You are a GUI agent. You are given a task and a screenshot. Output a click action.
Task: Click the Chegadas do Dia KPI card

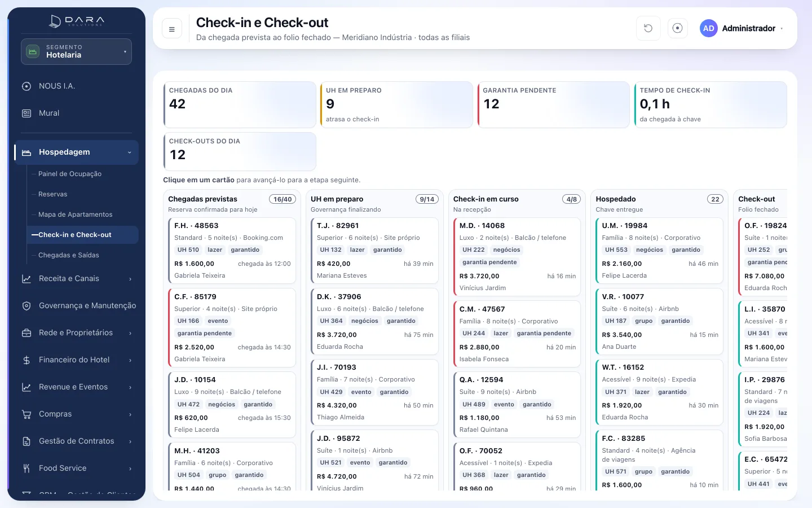click(240, 105)
